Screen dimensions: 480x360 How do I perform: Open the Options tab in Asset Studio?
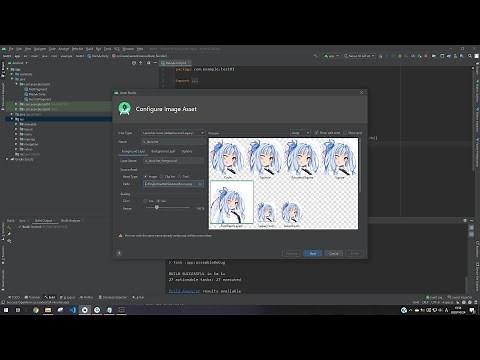pyautogui.click(x=187, y=151)
